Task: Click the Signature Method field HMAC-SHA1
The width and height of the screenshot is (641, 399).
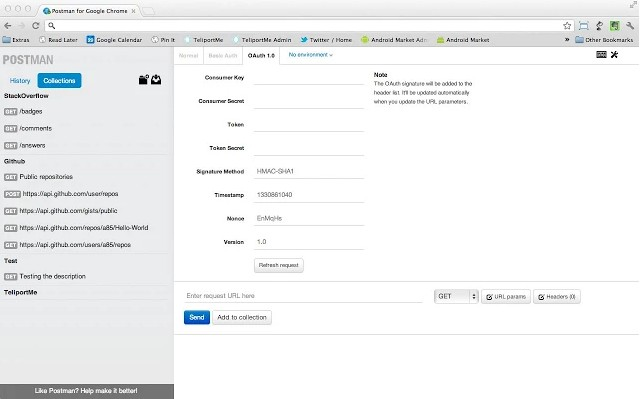Action: tap(309, 172)
